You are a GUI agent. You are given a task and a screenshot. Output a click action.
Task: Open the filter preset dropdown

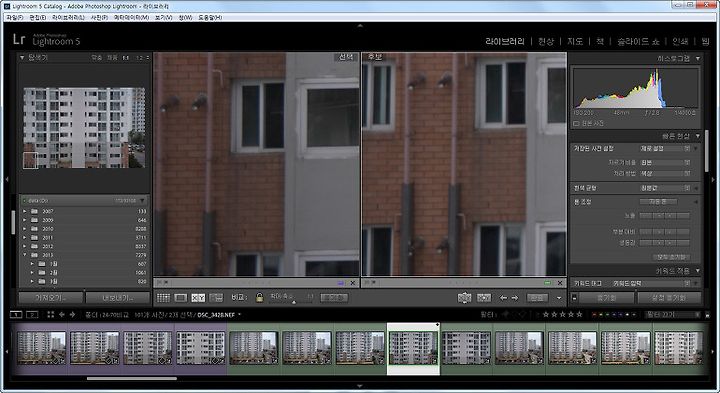pyautogui.click(x=673, y=314)
